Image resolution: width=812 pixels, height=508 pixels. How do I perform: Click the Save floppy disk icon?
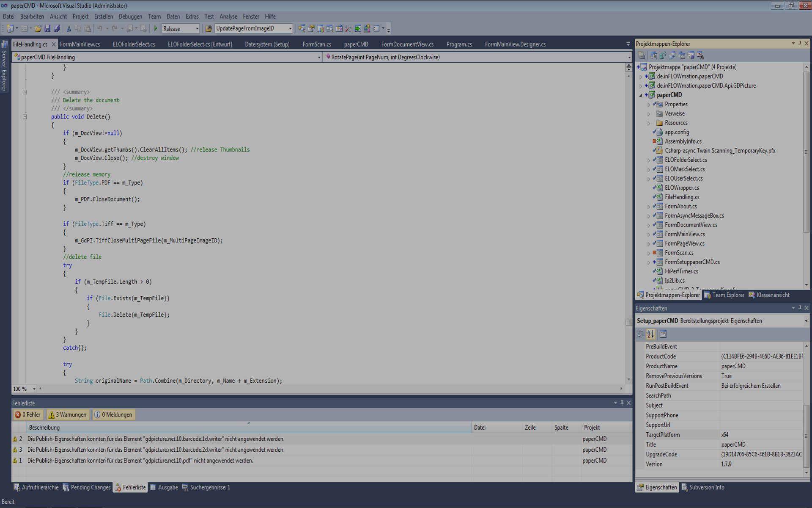tap(47, 28)
